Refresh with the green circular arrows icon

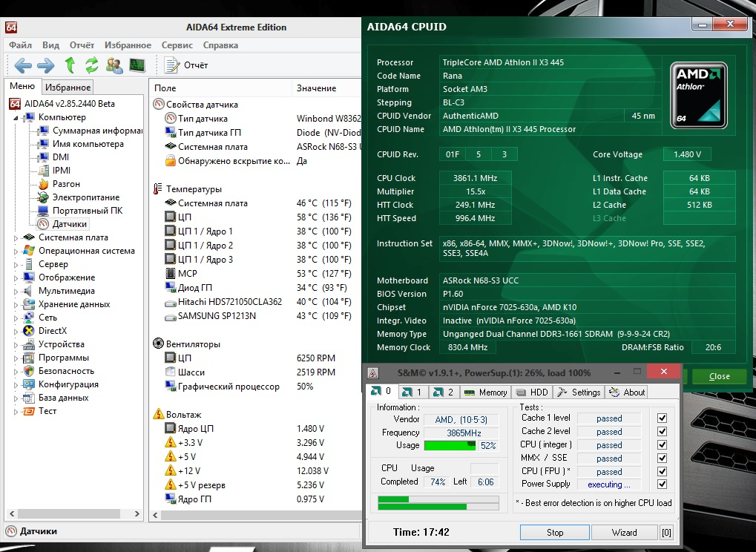[x=91, y=65]
